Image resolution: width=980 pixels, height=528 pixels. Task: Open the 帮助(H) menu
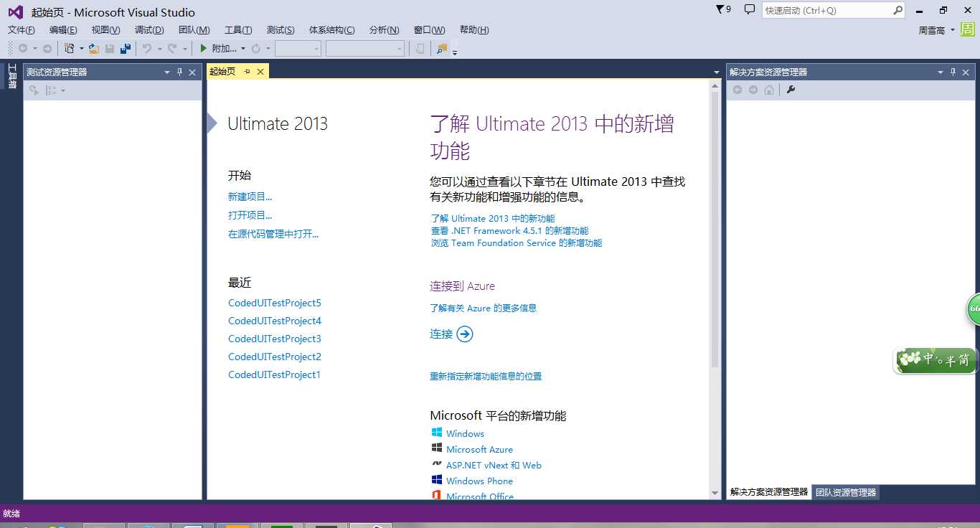474,30
